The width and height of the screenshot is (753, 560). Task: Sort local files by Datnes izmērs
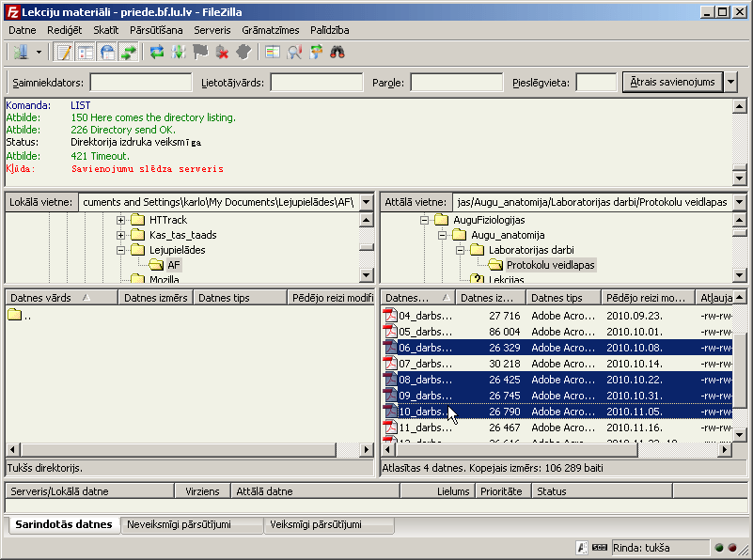tap(156, 298)
